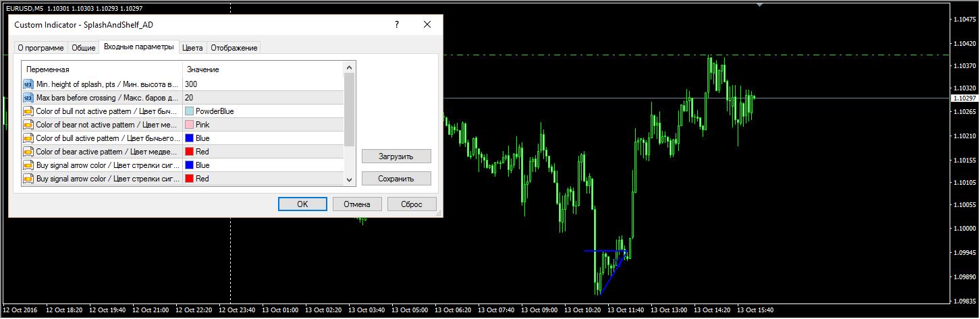The width and height of the screenshot is (980, 319).
Task: Close the Custom Indicator dialog with the X
Action: (x=427, y=24)
